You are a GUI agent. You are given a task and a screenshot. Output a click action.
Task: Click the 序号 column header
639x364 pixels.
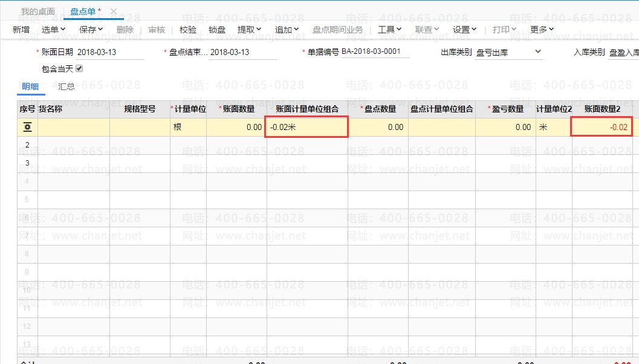tap(27, 109)
